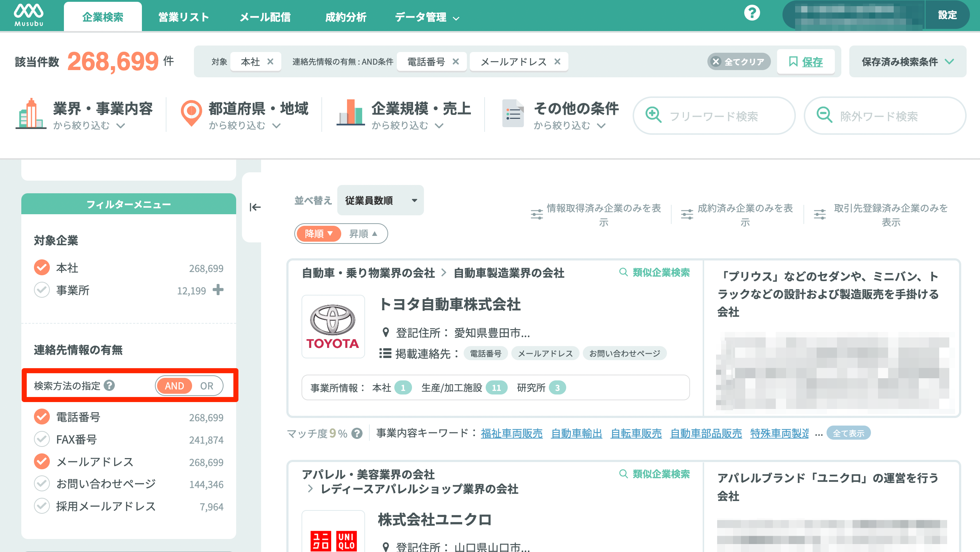Image resolution: width=980 pixels, height=552 pixels.
Task: Click into the 除外ワード検索 input field
Action: (885, 115)
